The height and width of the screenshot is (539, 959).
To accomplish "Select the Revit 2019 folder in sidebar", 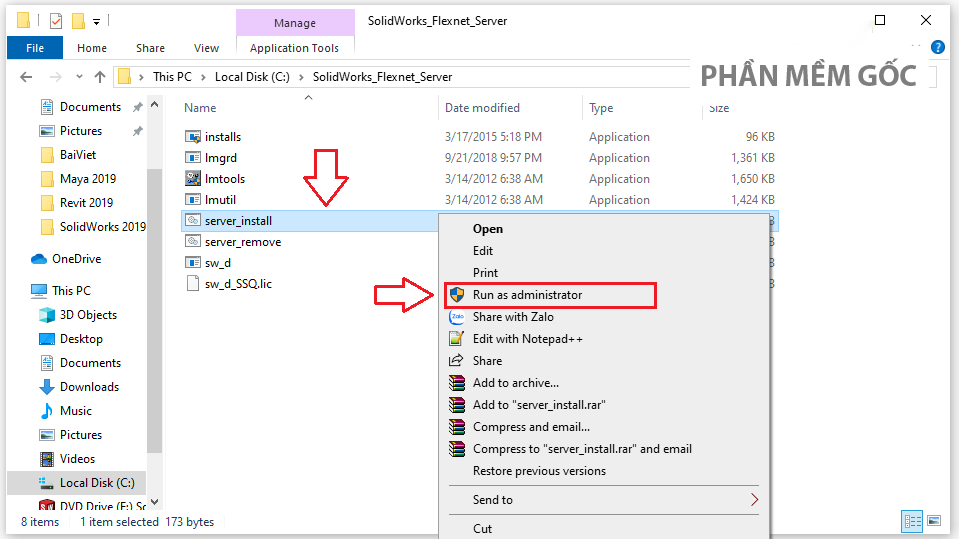I will click(x=86, y=203).
